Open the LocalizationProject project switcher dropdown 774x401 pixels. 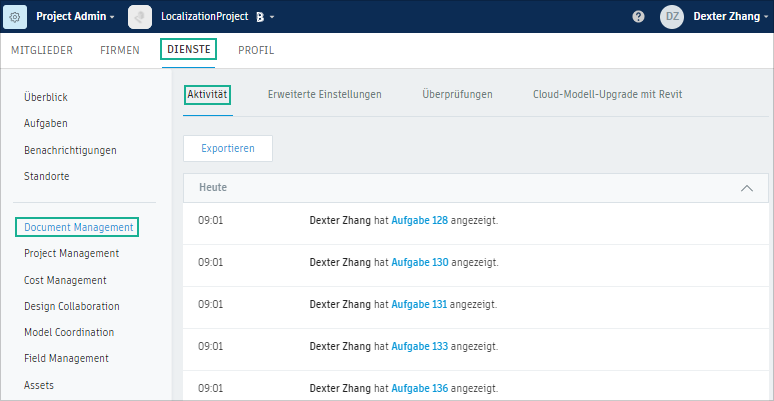click(x=272, y=17)
